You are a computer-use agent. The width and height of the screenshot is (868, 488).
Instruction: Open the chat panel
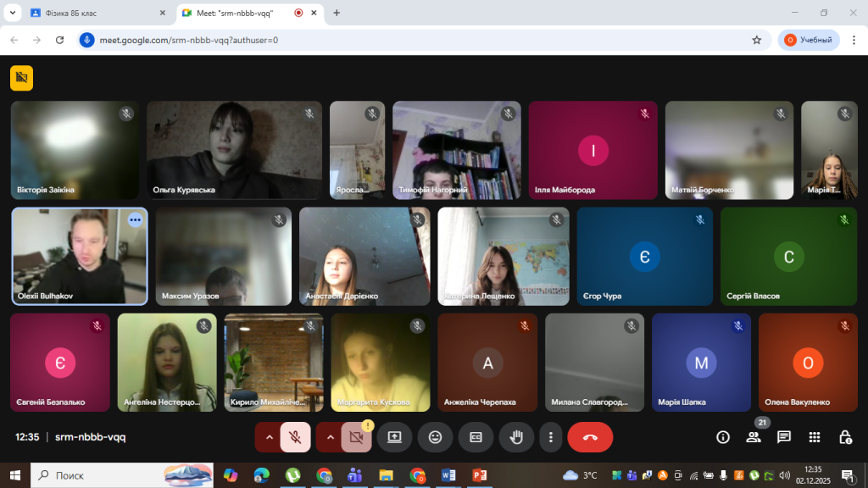(783, 437)
